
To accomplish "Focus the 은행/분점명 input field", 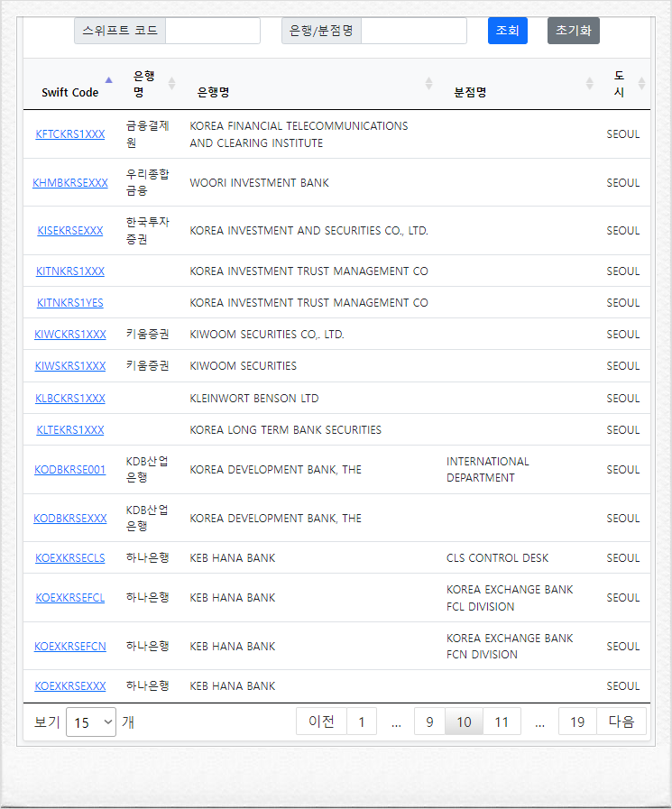I will [x=414, y=31].
